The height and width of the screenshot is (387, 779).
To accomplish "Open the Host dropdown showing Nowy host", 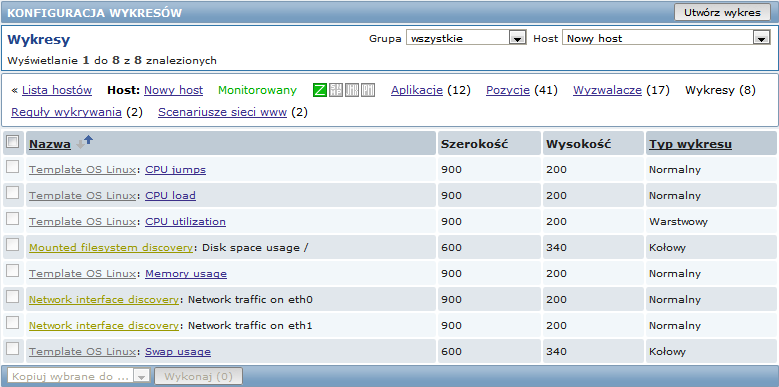I will tap(666, 38).
